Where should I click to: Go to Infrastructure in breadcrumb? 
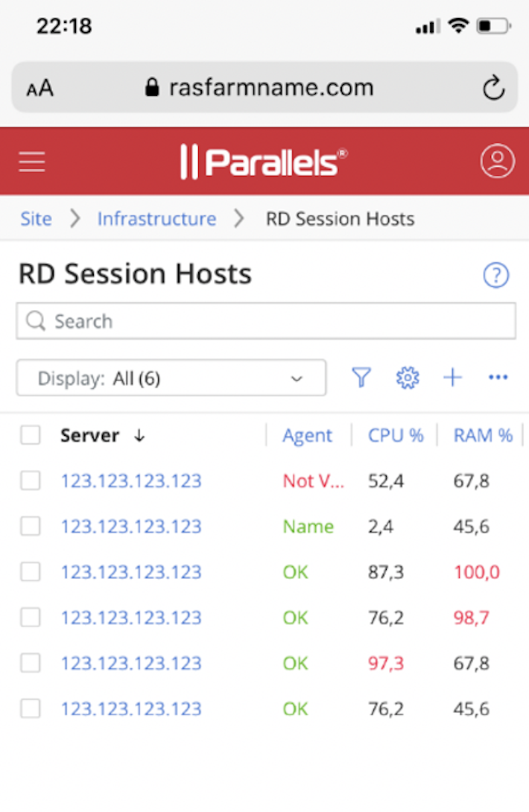click(157, 219)
